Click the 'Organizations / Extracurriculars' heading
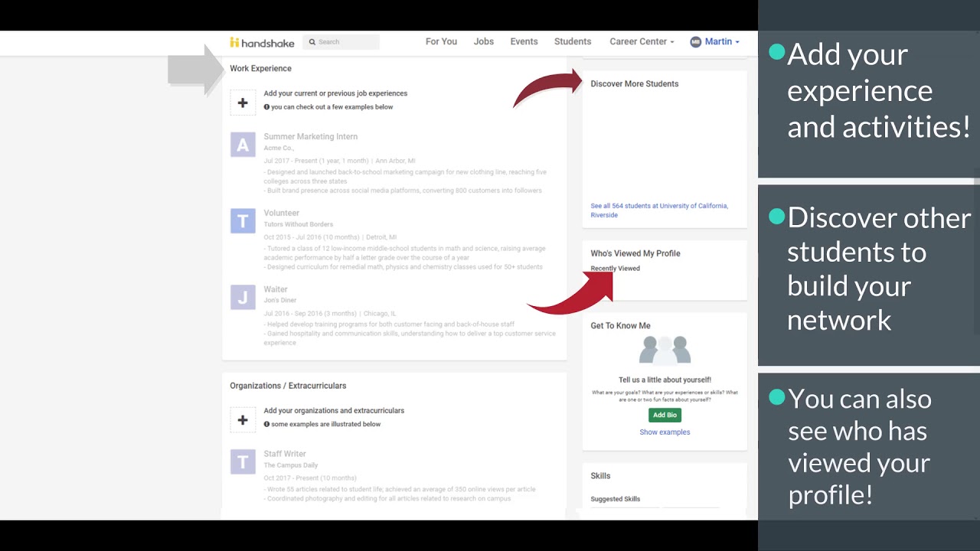 [288, 386]
